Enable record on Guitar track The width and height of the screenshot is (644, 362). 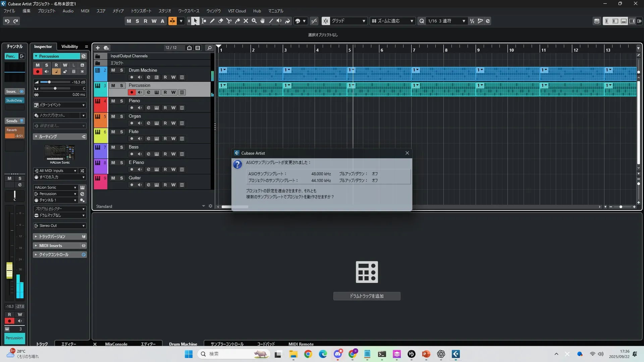point(132,185)
